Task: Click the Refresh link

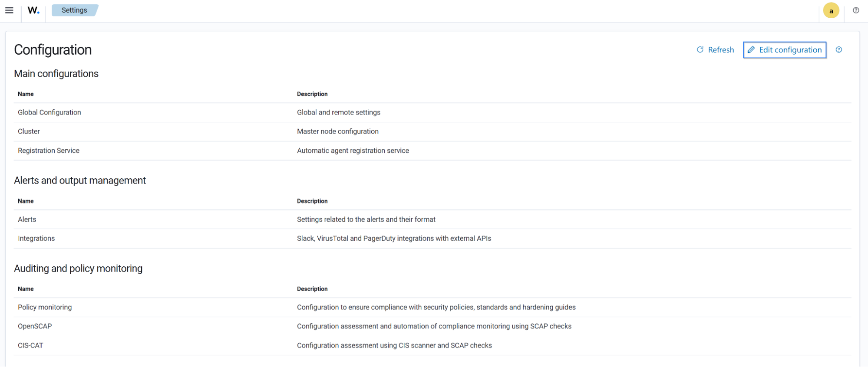Action: [x=720, y=49]
